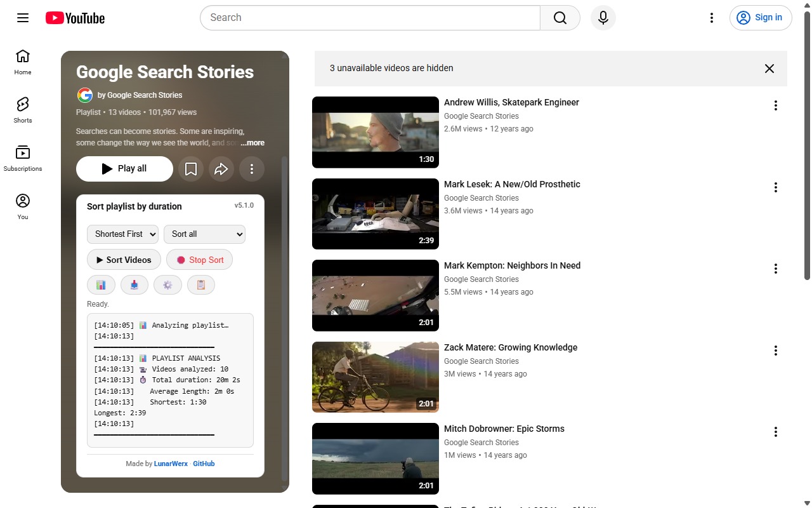812x508 pixels.
Task: Click the Sort Videos button
Action: tap(124, 260)
